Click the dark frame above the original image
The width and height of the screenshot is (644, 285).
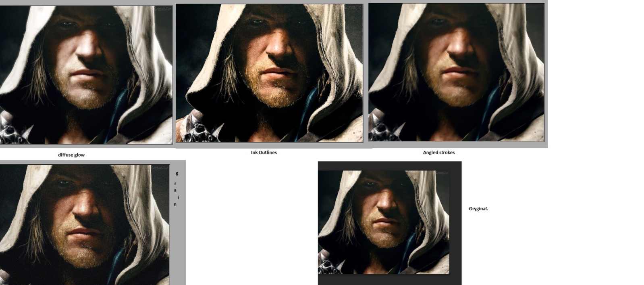point(389,166)
